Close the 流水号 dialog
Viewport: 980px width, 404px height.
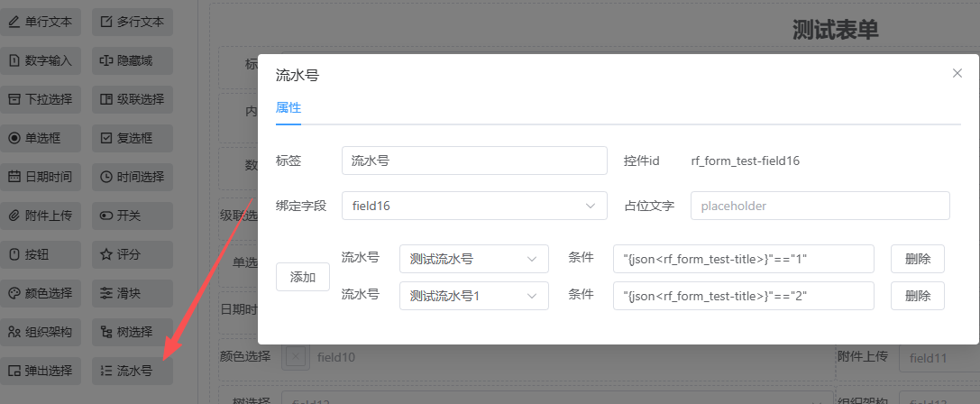[957, 73]
